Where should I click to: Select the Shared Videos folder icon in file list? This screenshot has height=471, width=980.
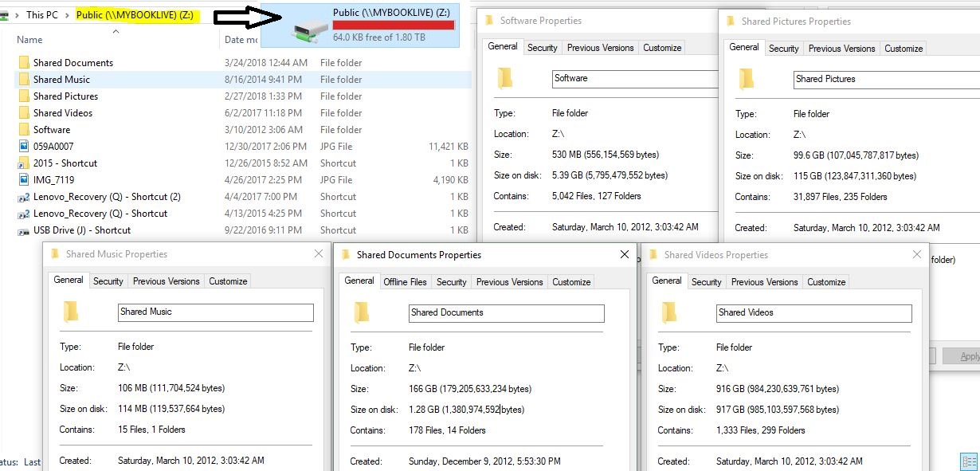(x=24, y=112)
